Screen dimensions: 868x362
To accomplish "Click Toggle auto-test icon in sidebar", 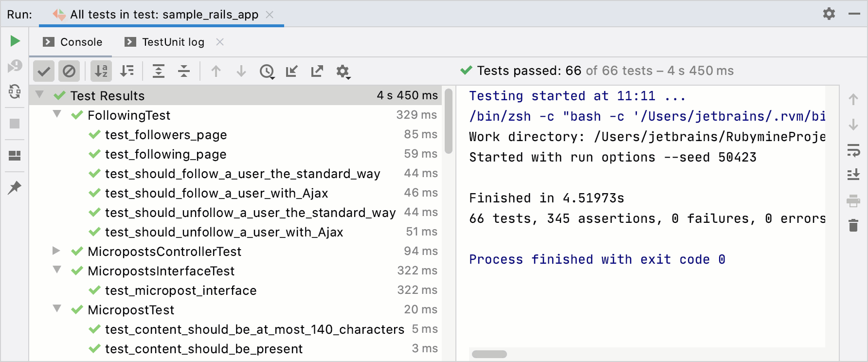I will (x=15, y=91).
